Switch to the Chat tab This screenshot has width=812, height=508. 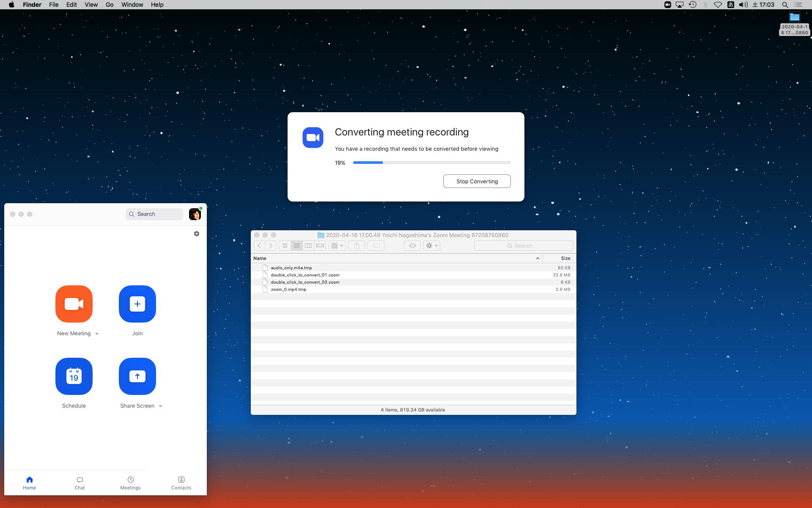80,483
